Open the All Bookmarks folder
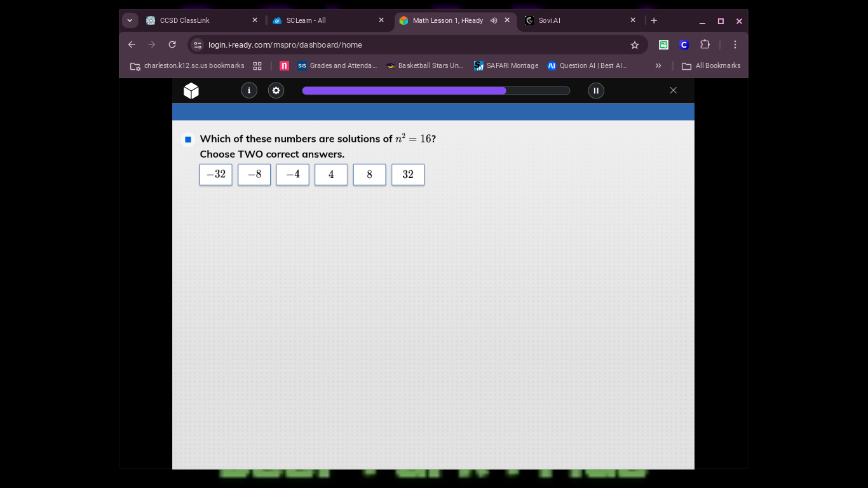 711,66
